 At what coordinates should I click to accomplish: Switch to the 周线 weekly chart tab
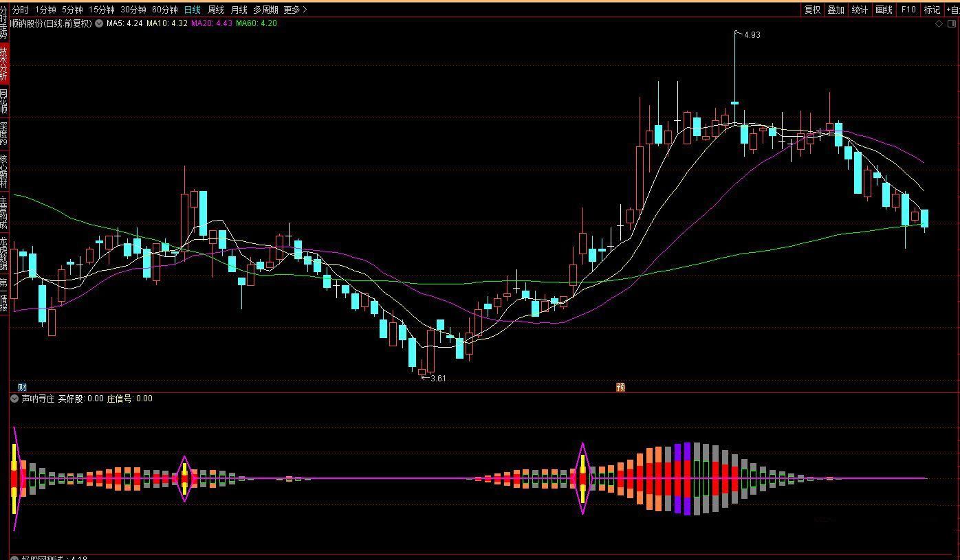(x=216, y=10)
